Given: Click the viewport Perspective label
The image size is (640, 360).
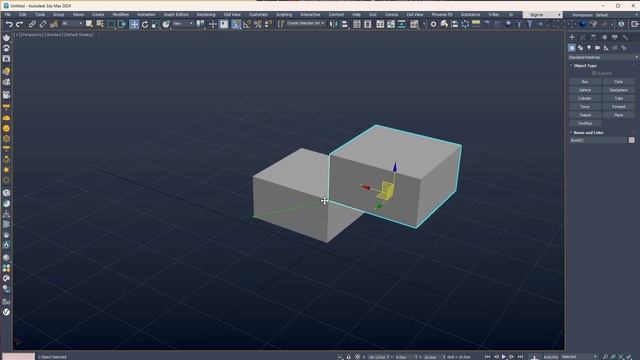Looking at the screenshot, I should pos(32,35).
